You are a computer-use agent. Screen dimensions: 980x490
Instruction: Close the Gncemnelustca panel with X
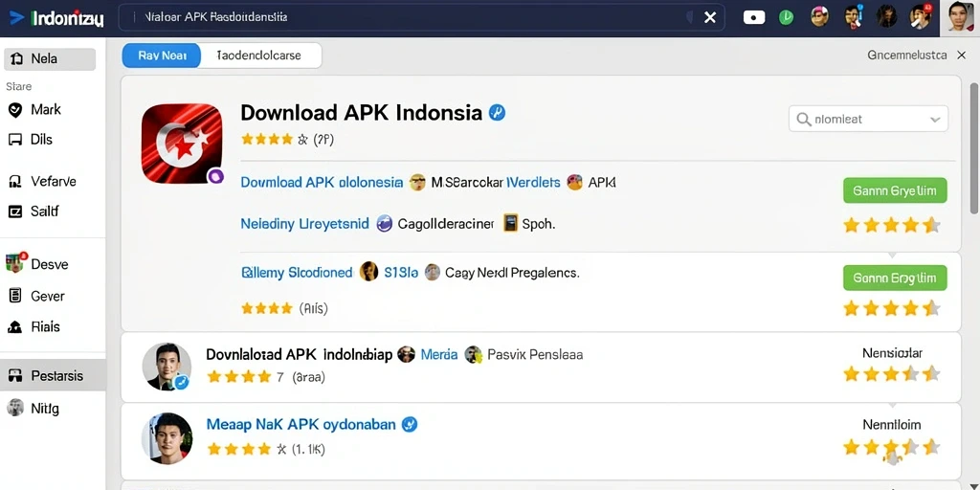[x=962, y=56]
